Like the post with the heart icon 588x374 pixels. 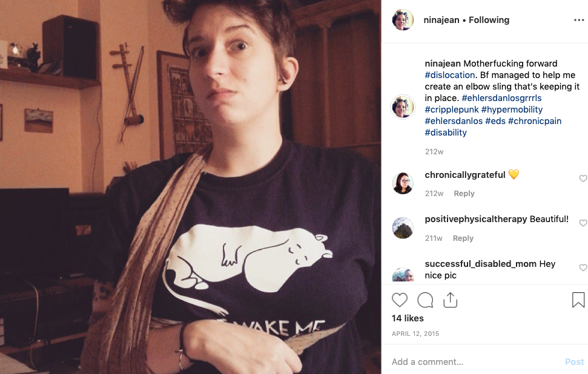[400, 300]
